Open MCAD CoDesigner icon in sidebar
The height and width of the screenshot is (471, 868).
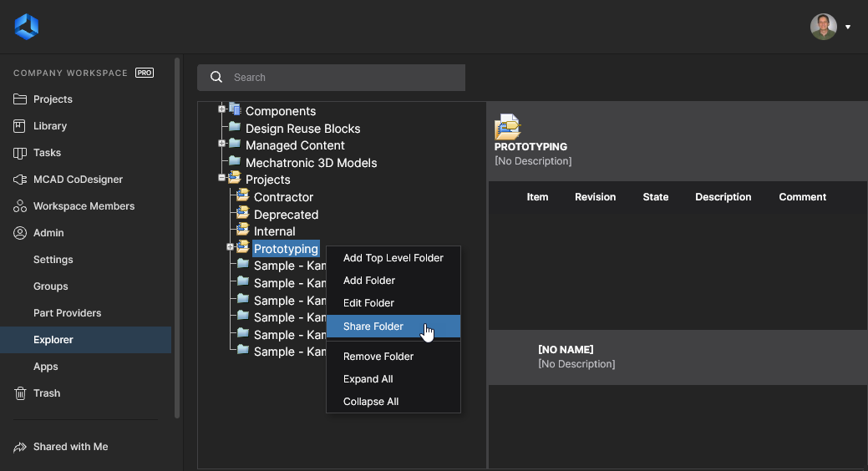pyautogui.click(x=20, y=180)
